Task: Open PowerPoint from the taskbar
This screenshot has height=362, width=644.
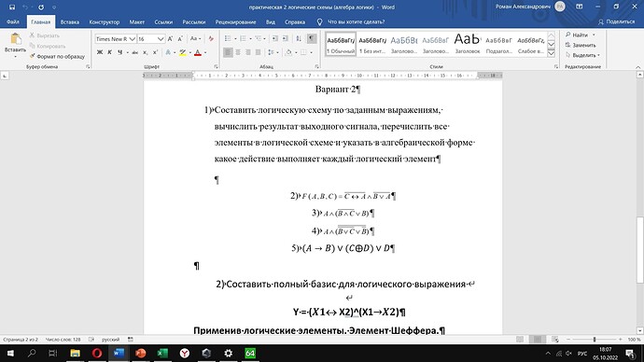Action: pos(140,353)
